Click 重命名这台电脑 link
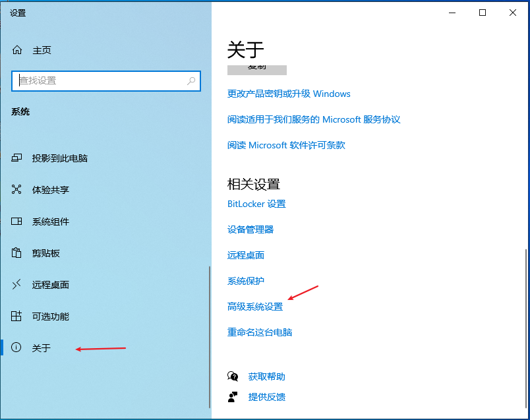The width and height of the screenshot is (530, 420). coord(260,332)
